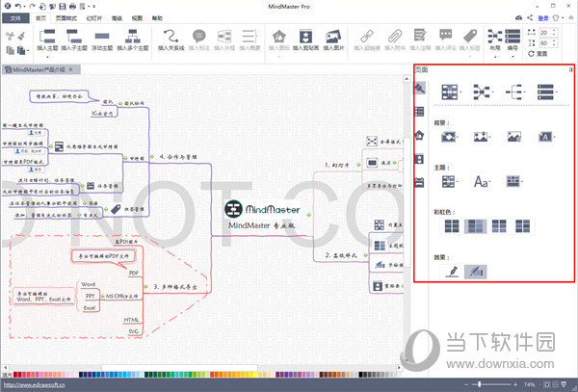Click the 登录 (Login) link

click(x=543, y=18)
